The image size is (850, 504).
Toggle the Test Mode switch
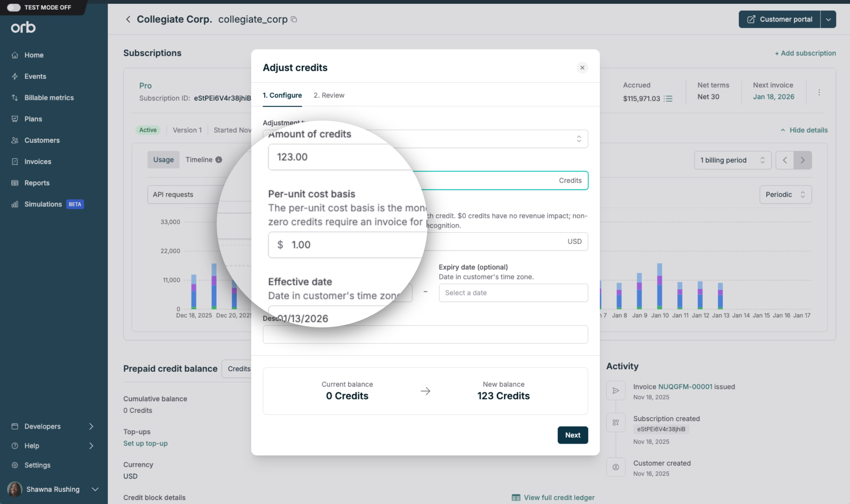pos(14,7)
